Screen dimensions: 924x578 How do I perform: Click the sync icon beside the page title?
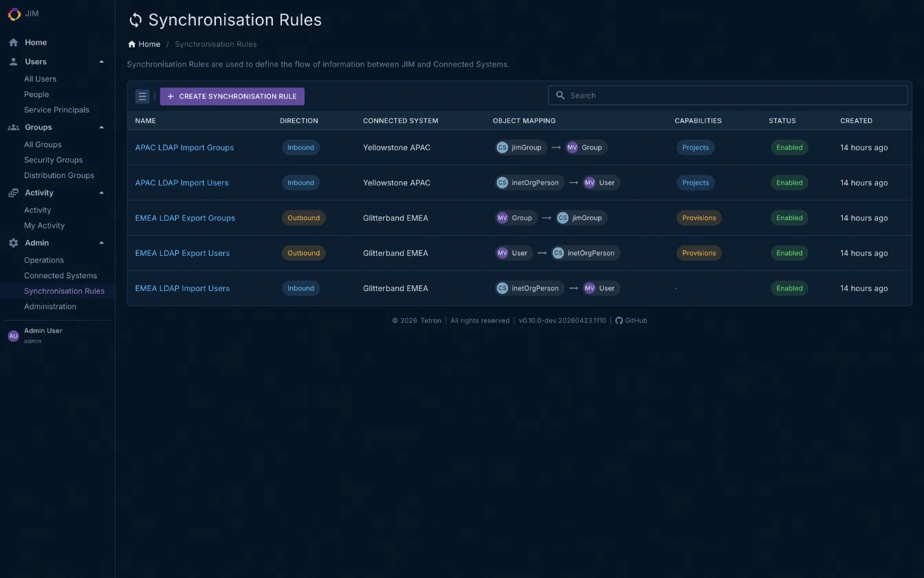pyautogui.click(x=135, y=20)
